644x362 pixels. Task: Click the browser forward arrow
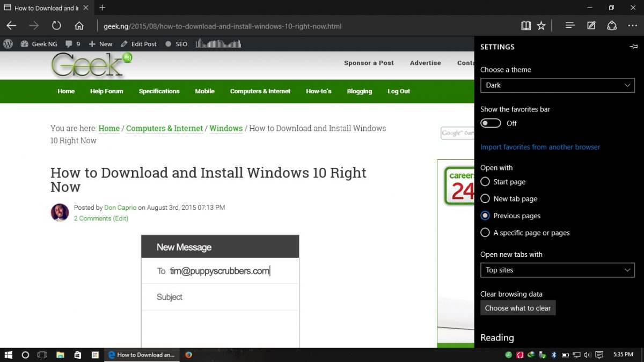coord(34,26)
